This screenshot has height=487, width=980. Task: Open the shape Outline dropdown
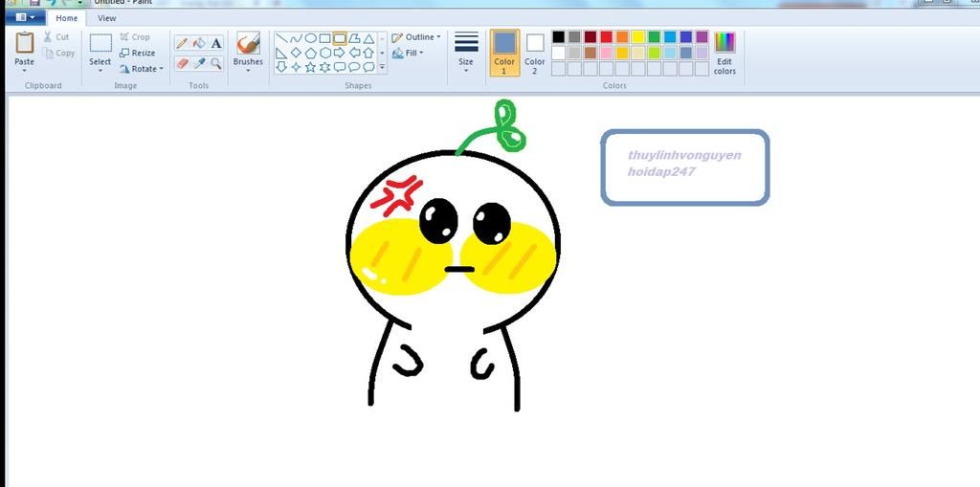[x=416, y=37]
